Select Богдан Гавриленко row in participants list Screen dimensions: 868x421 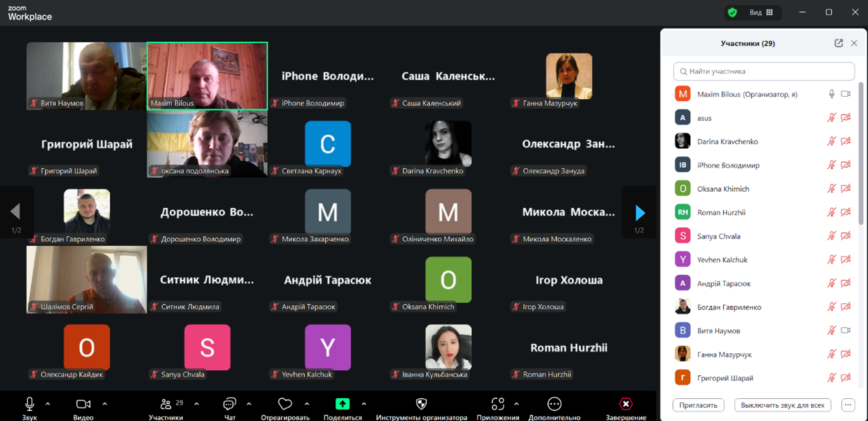764,307
